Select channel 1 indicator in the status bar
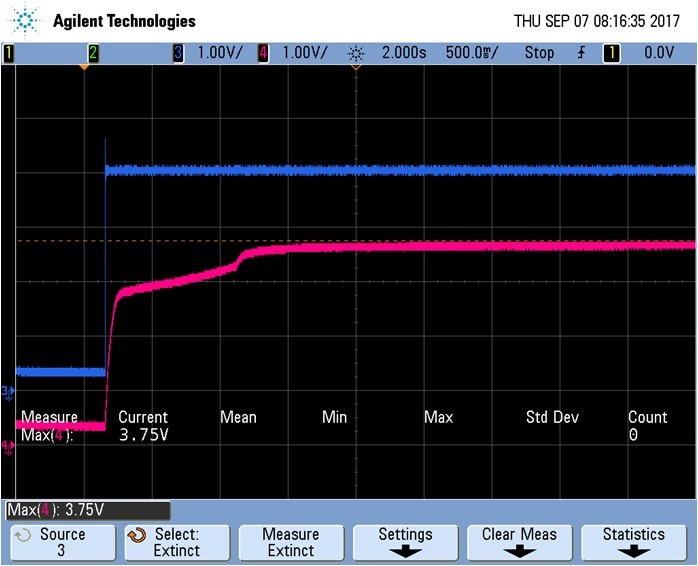The image size is (698, 566). 8,53
